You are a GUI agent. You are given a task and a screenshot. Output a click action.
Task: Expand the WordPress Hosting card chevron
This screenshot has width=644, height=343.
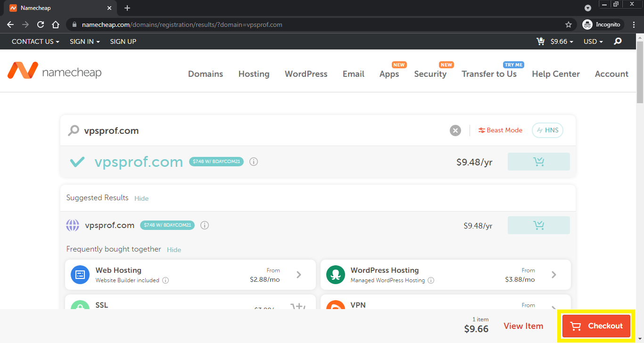pyautogui.click(x=554, y=275)
